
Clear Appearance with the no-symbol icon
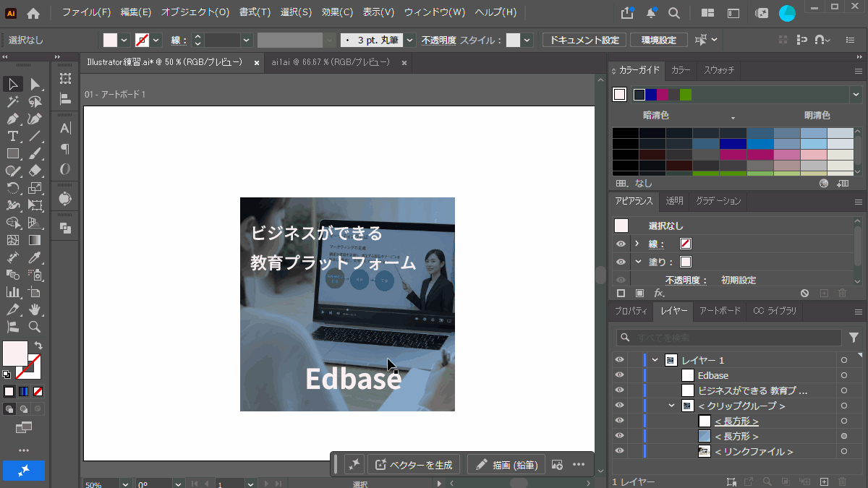[x=804, y=293]
